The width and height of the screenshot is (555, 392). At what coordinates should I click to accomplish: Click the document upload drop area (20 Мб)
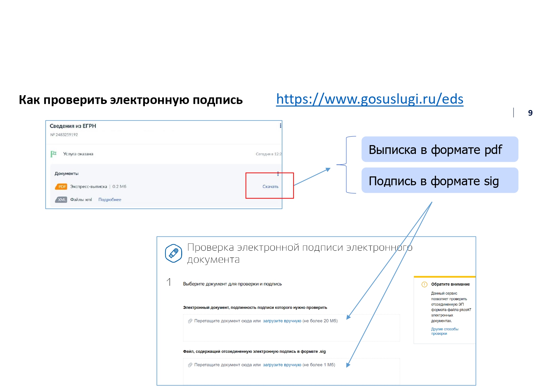point(291,328)
